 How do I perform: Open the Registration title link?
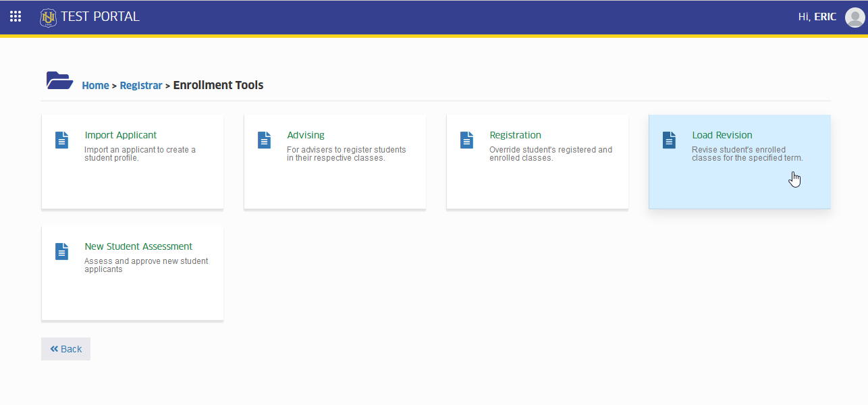coord(515,135)
